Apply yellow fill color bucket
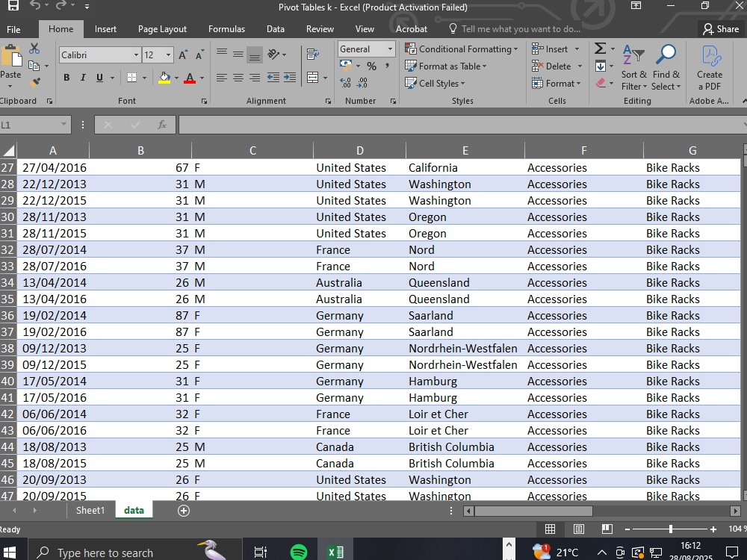 [x=164, y=78]
